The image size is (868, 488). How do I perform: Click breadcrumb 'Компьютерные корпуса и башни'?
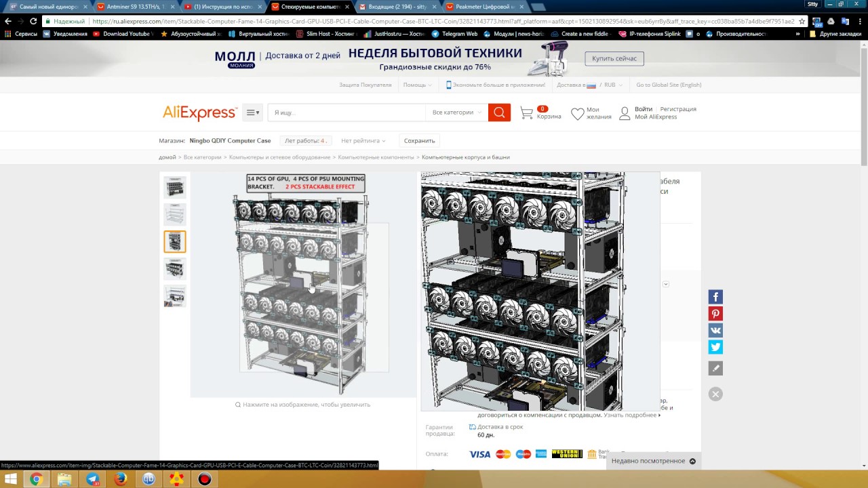tap(466, 157)
